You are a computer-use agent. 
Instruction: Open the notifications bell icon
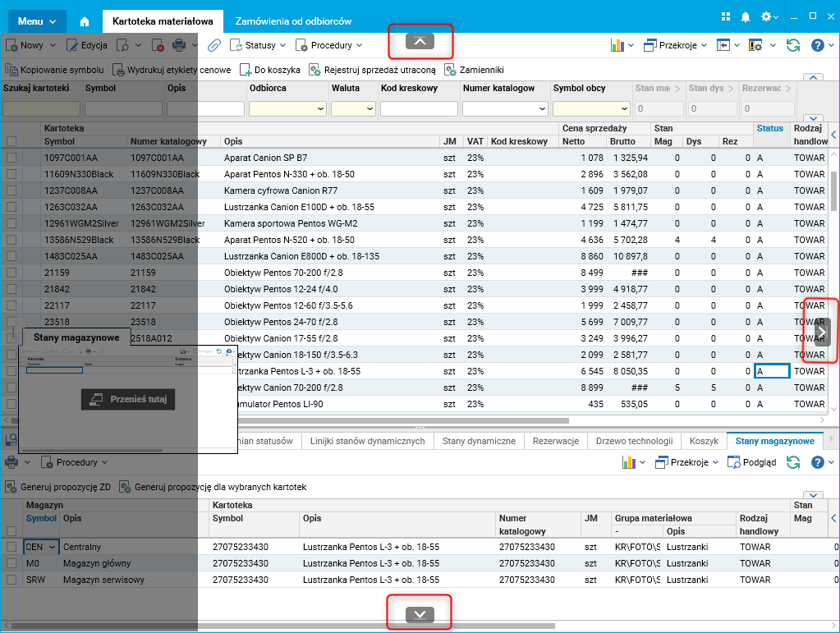click(746, 17)
